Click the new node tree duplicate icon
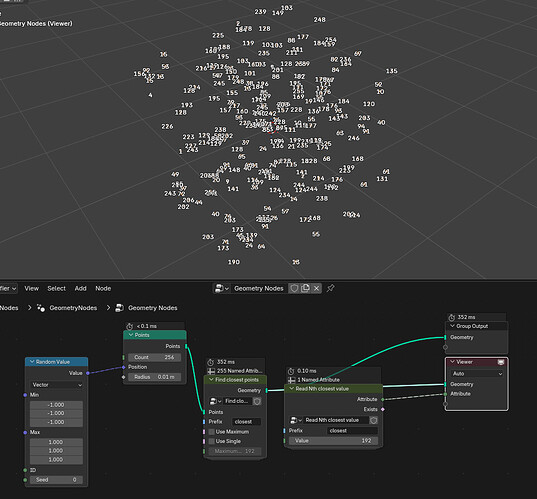The image size is (537, 499). pyautogui.click(x=305, y=288)
